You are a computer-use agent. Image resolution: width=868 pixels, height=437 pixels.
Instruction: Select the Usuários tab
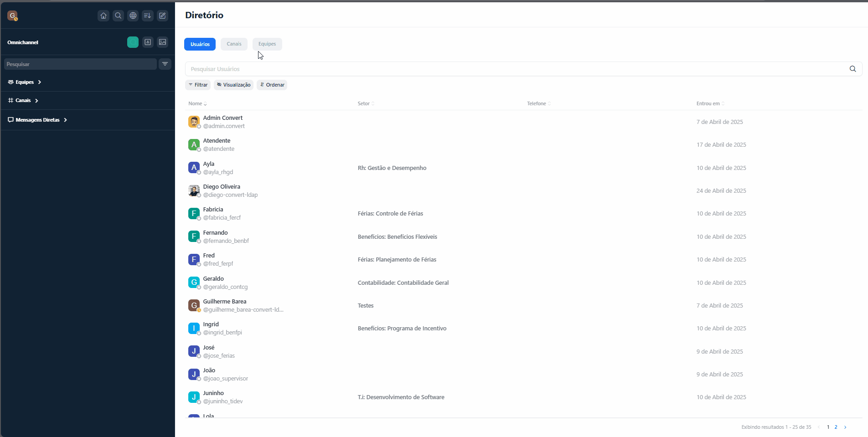pos(200,44)
